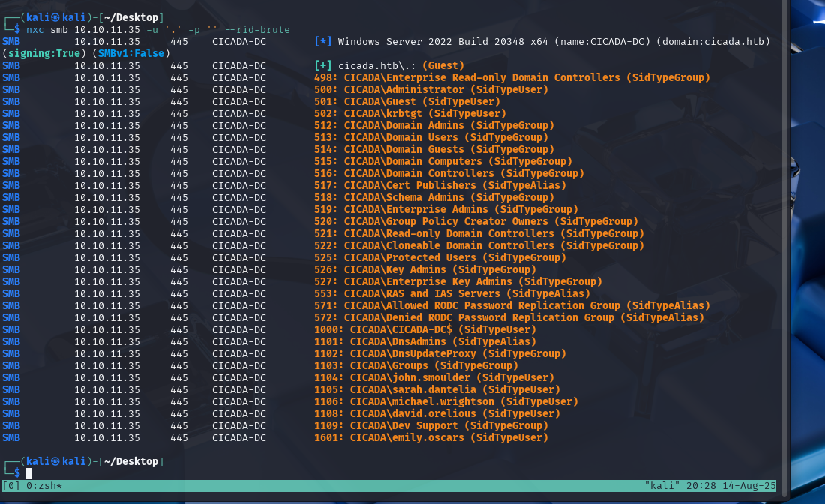This screenshot has width=825, height=504.
Task: Click the 572: Denied RODC Password Replication Group entry
Action: (508, 318)
